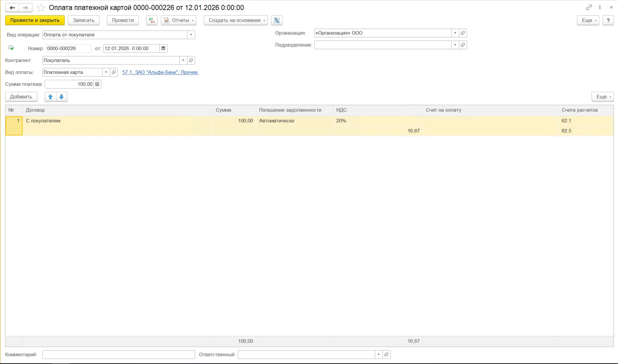This screenshot has width=618, height=364.
Task: Show Дт/Кт postings icon
Action: click(x=152, y=20)
